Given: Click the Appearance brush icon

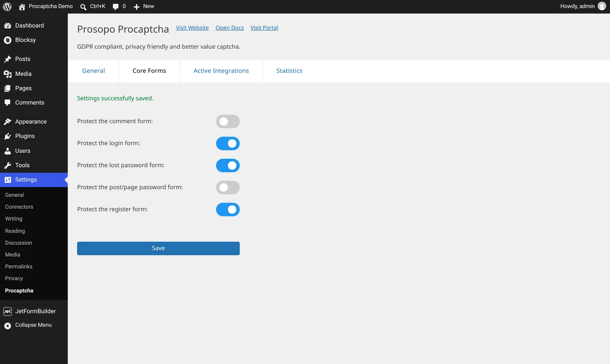Looking at the screenshot, I should coord(8,122).
